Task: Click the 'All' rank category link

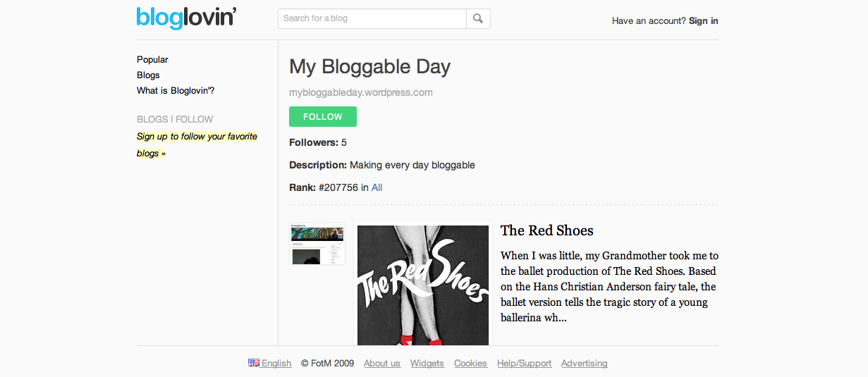Action: coord(377,187)
